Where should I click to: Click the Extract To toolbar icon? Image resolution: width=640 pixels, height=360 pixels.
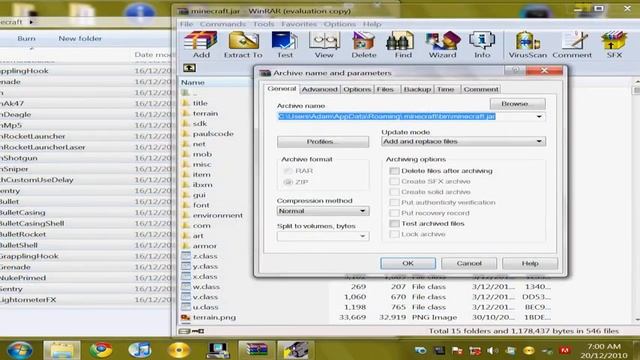pyautogui.click(x=243, y=44)
